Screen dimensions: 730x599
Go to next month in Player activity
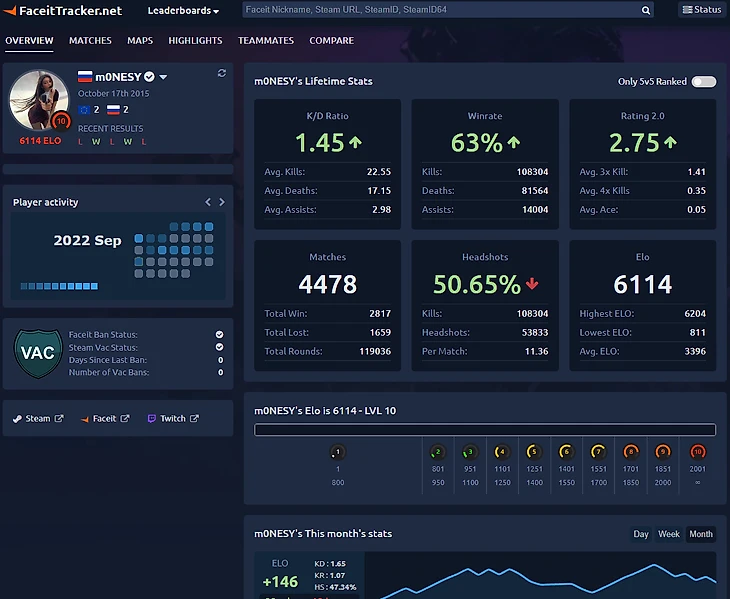tap(222, 202)
